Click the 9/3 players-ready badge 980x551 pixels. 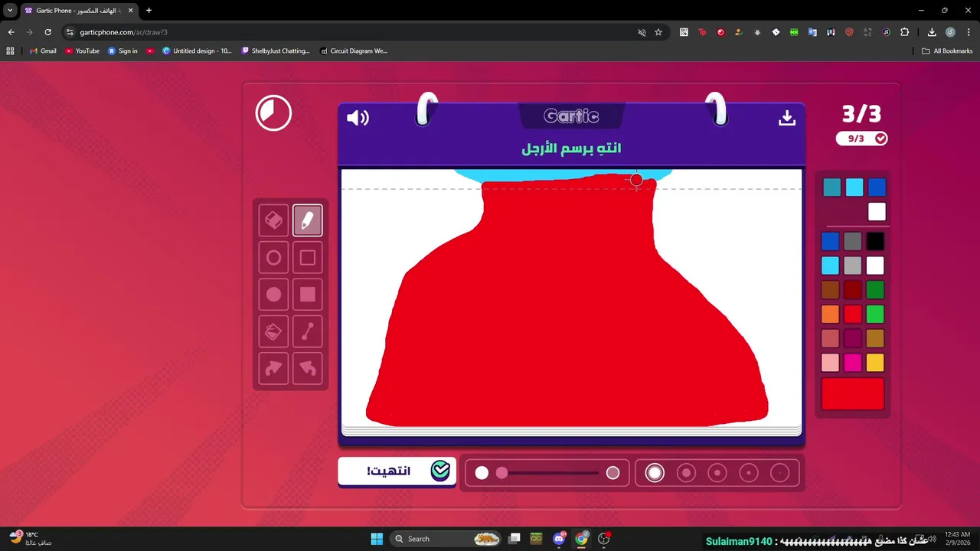[862, 139]
